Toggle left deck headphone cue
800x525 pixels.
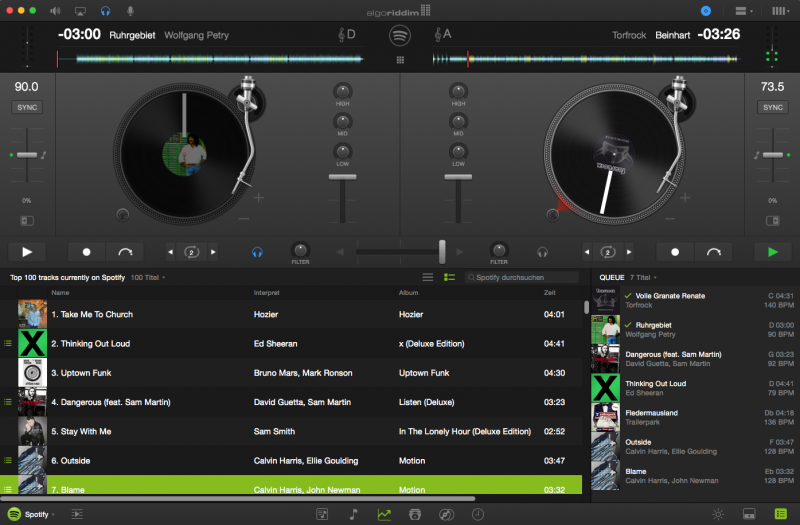tap(257, 252)
